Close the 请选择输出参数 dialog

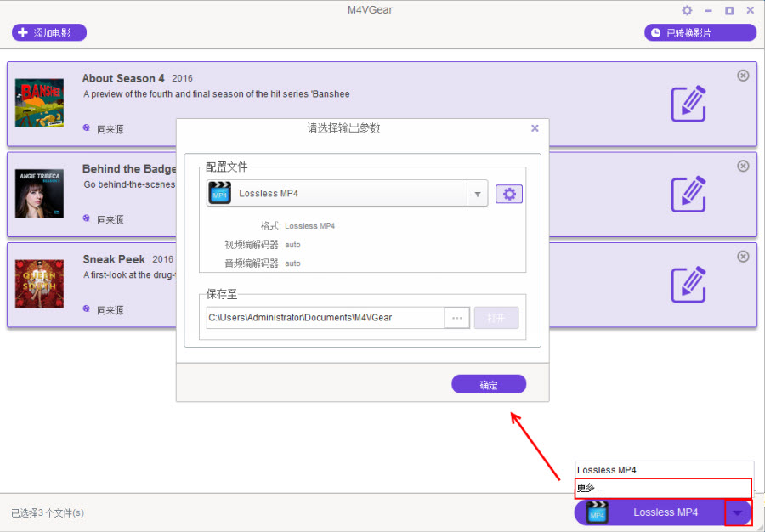click(x=535, y=128)
